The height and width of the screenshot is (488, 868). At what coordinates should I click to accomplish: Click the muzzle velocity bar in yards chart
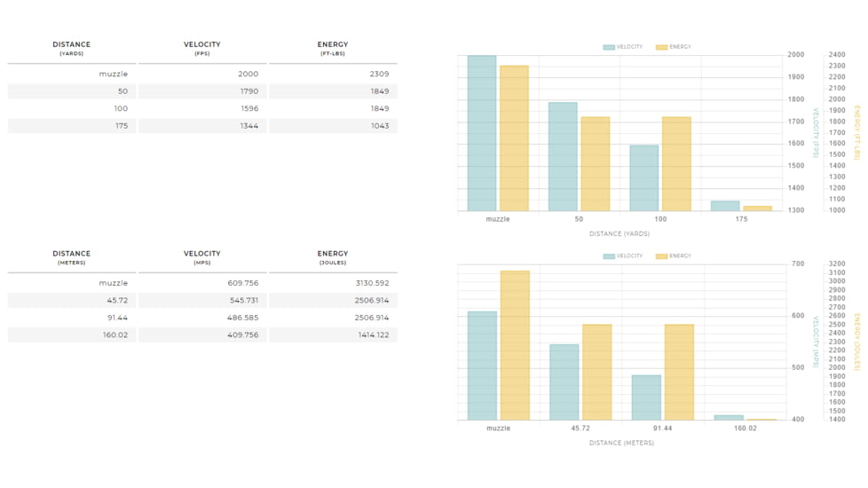click(x=482, y=133)
